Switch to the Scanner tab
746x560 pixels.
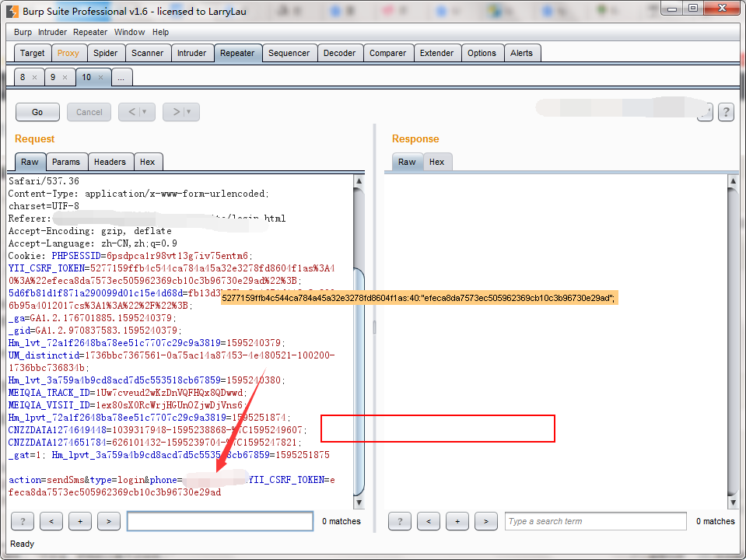pyautogui.click(x=148, y=53)
